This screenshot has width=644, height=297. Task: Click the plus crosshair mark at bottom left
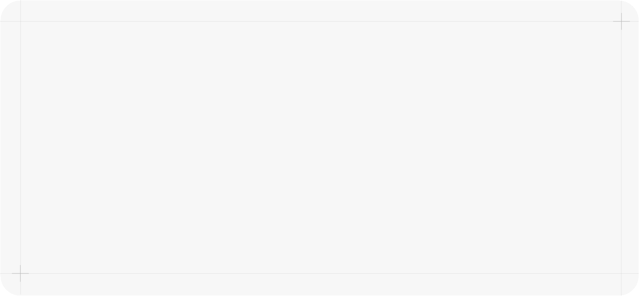point(20,273)
